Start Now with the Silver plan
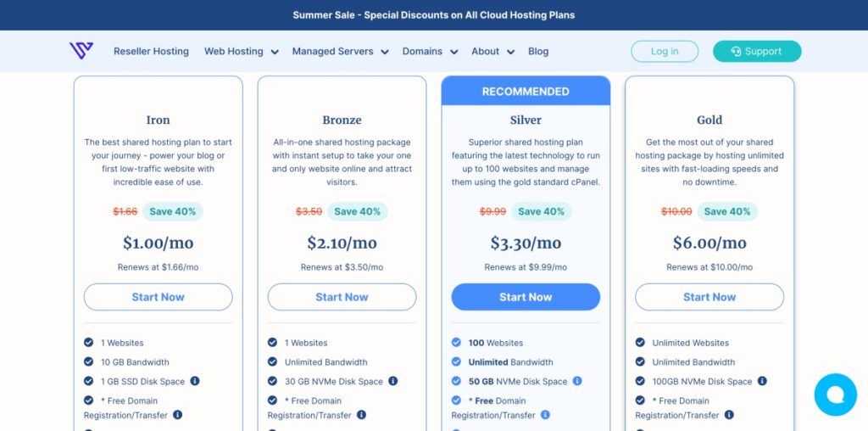The width and height of the screenshot is (868, 431). pyautogui.click(x=526, y=297)
